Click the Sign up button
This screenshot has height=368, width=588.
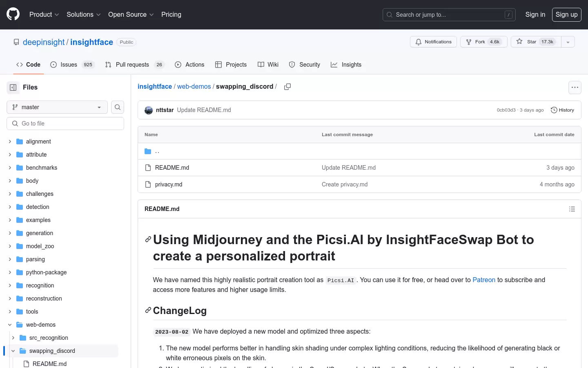pyautogui.click(x=567, y=14)
